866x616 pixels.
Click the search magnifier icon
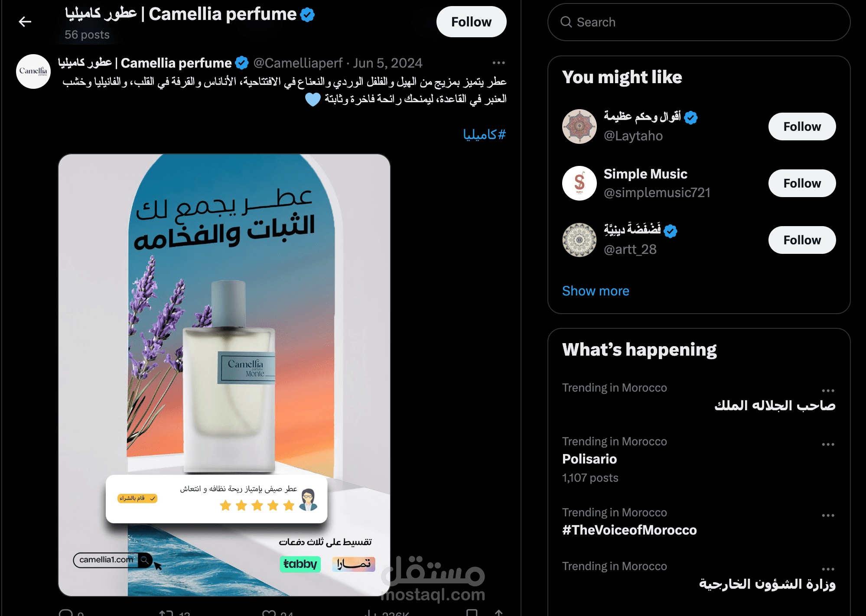(x=566, y=22)
